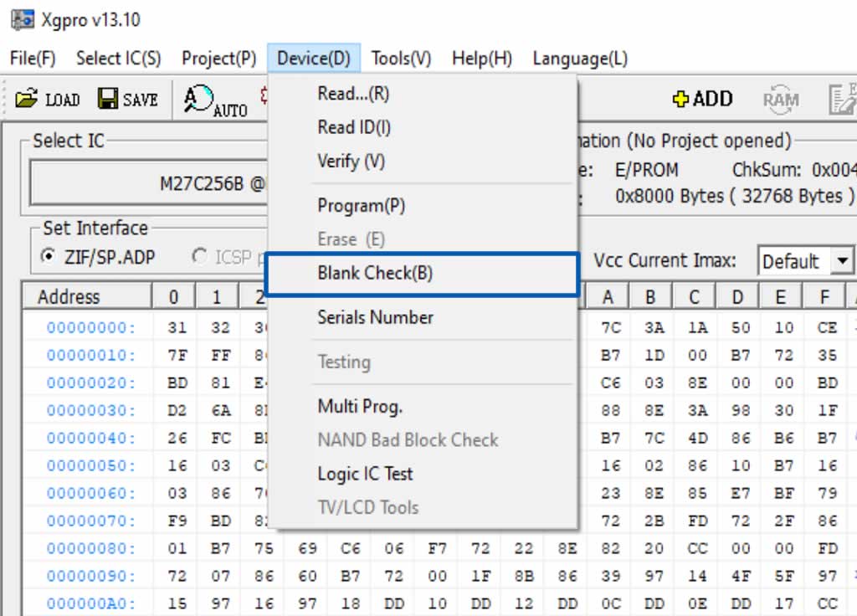The height and width of the screenshot is (616, 857).
Task: Select the ICSP interface radio button
Action: pyautogui.click(x=199, y=256)
